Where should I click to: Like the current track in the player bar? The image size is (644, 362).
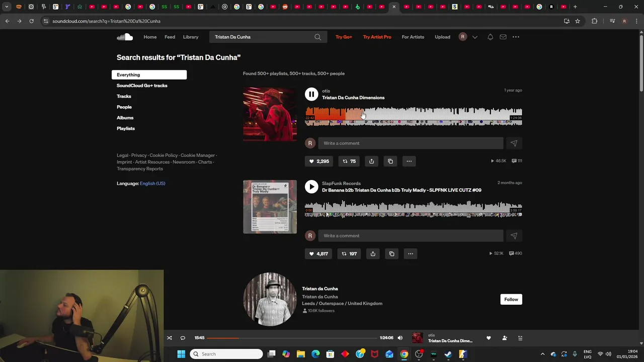coord(489,338)
